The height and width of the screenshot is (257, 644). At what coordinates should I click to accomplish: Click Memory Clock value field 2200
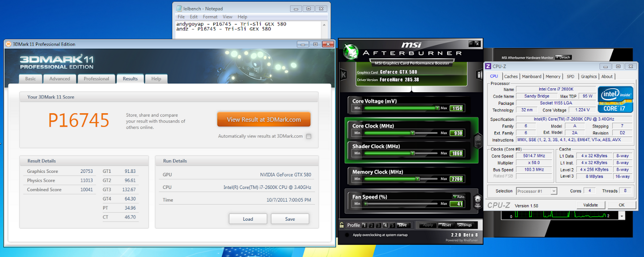pos(457,179)
